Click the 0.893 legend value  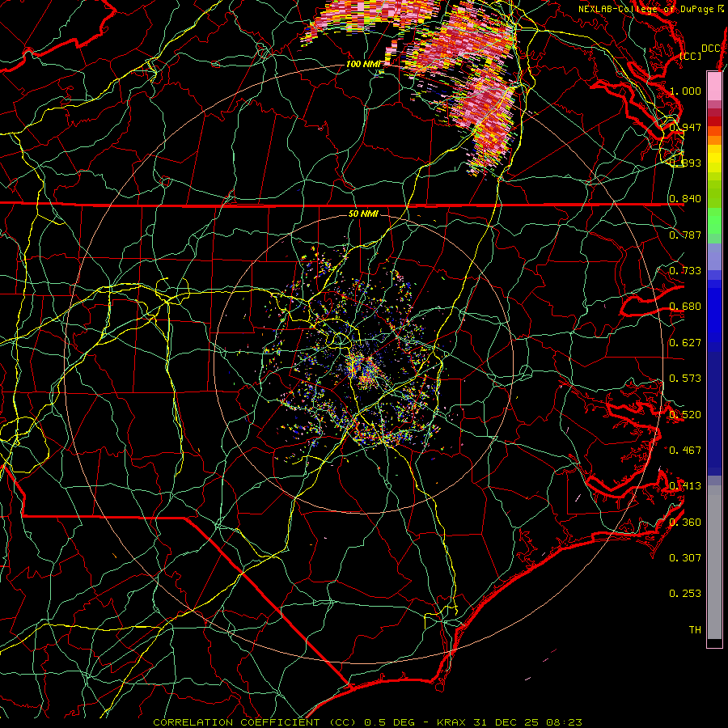(x=685, y=163)
